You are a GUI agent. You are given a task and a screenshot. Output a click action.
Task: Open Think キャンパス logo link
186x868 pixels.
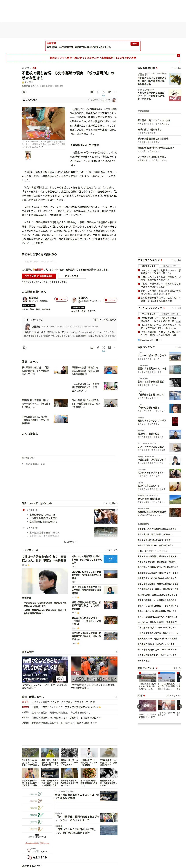pyautogui.click(x=37, y=851)
